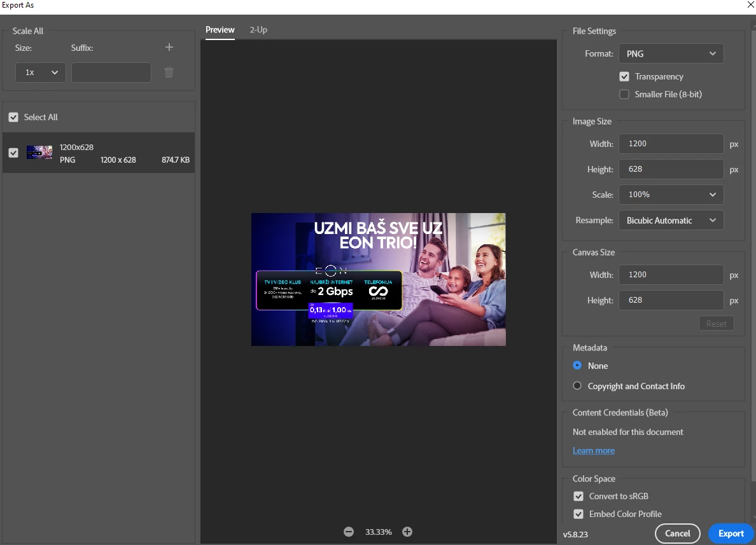This screenshot has width=756, height=545.
Task: Switch to the 2-Up tab
Action: click(x=258, y=30)
